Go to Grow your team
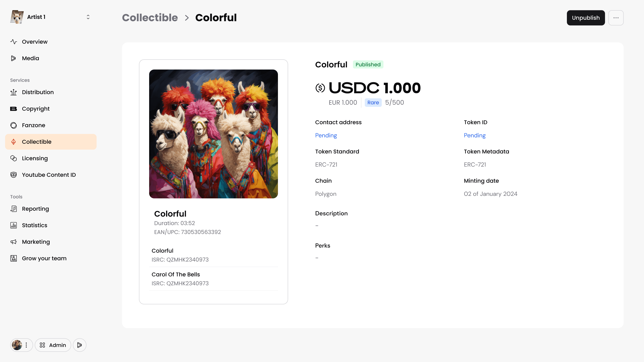 [44, 258]
